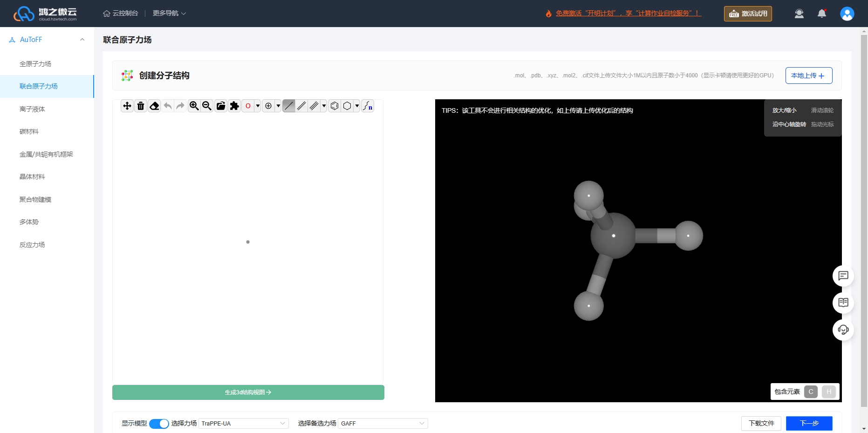Open the GAFF backup force field dropdown
This screenshot has height=433, width=868.
[383, 424]
